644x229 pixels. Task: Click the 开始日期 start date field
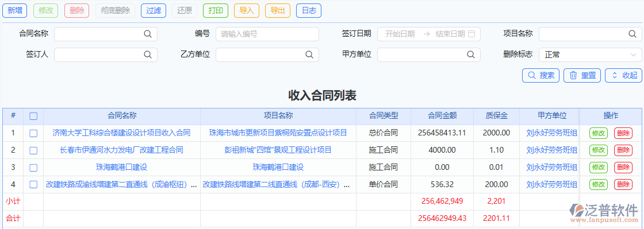click(400, 34)
